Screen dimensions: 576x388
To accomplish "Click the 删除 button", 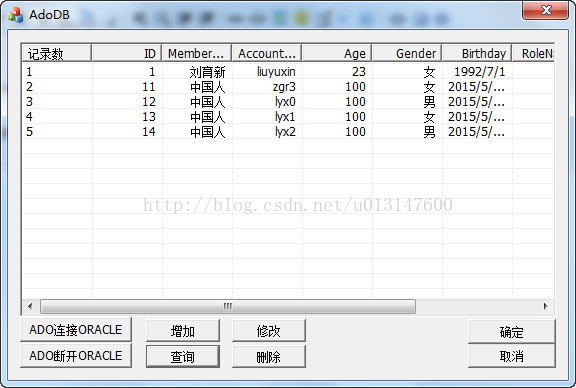I will 269,356.
